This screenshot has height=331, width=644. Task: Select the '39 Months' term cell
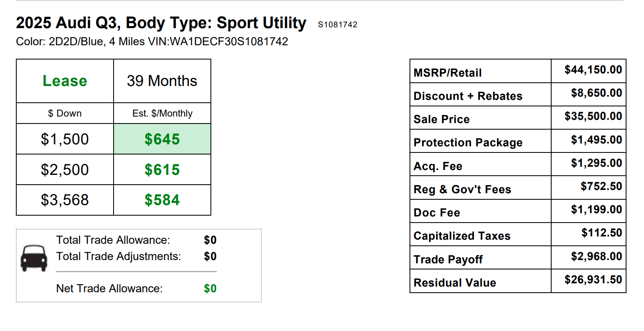pos(162,81)
